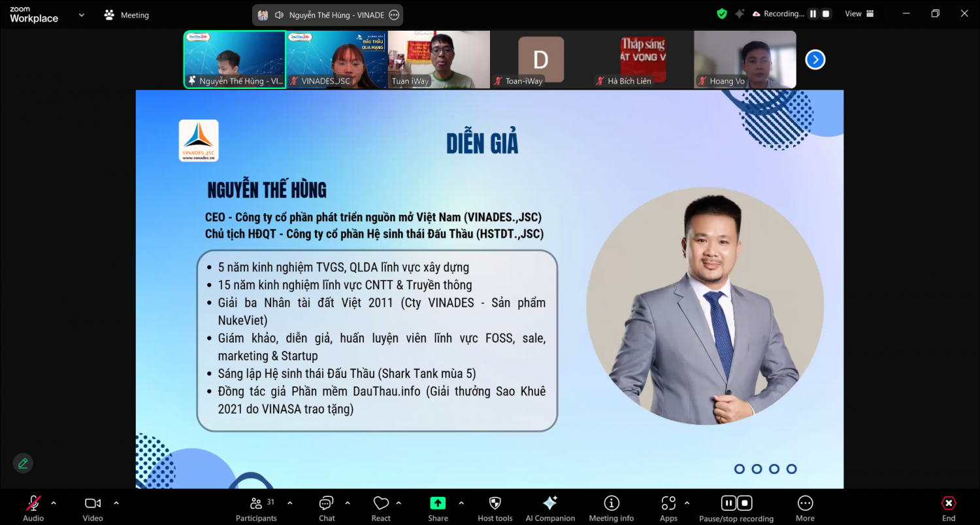This screenshot has height=525, width=980.
Task: End the meeting
Action: point(949,509)
